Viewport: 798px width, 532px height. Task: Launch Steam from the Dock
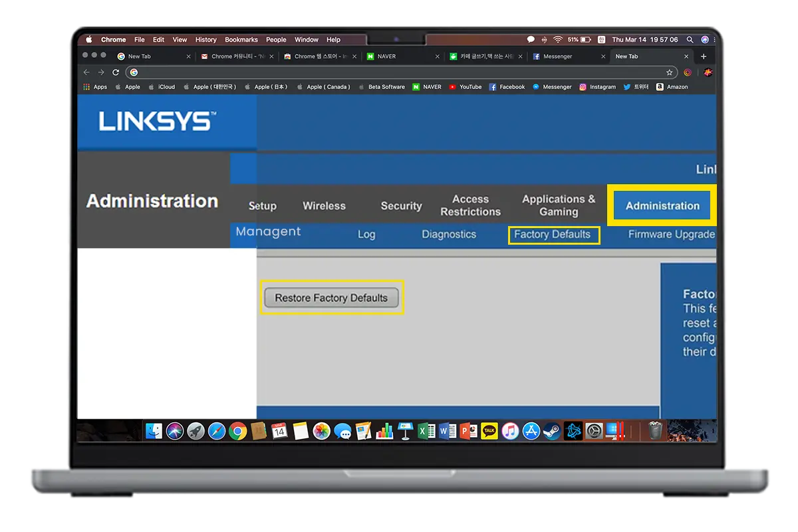pos(552,431)
